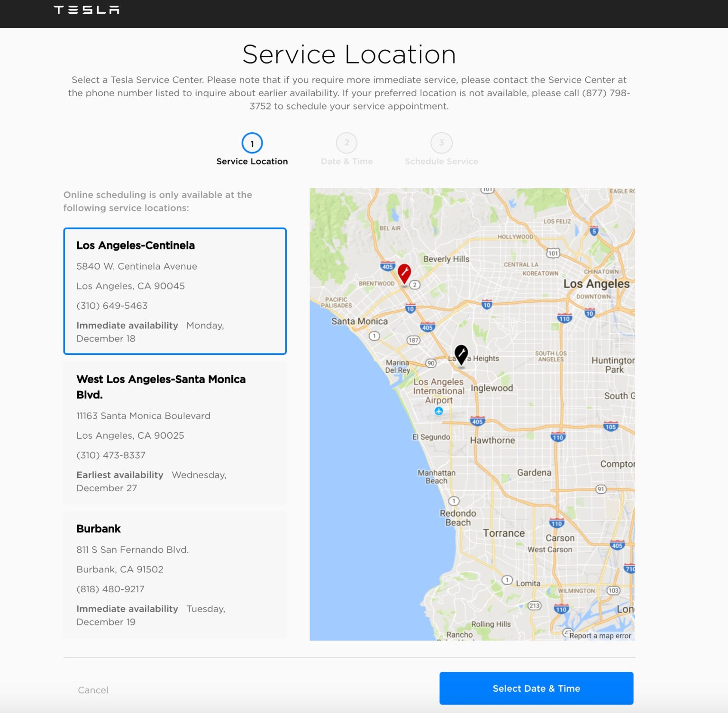Screen dimensions: 728x713
Task: Click step 1 circle indicator
Action: coord(252,143)
